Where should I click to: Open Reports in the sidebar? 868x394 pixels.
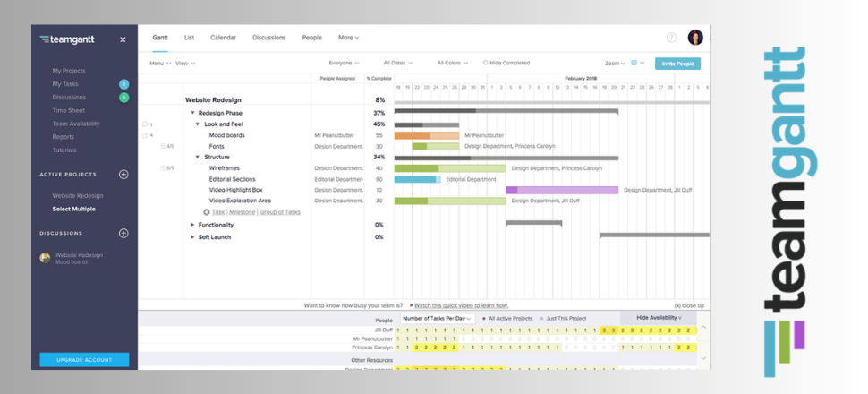pyautogui.click(x=64, y=137)
